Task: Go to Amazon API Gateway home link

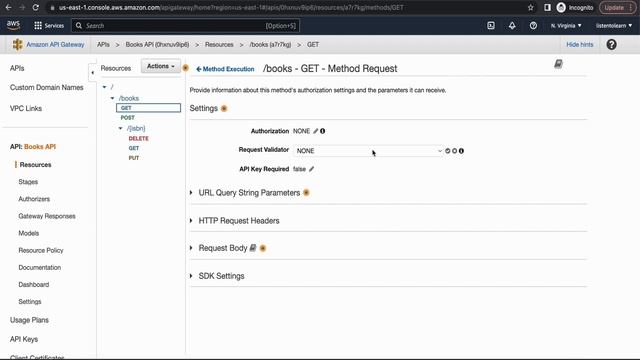Action: pos(55,44)
